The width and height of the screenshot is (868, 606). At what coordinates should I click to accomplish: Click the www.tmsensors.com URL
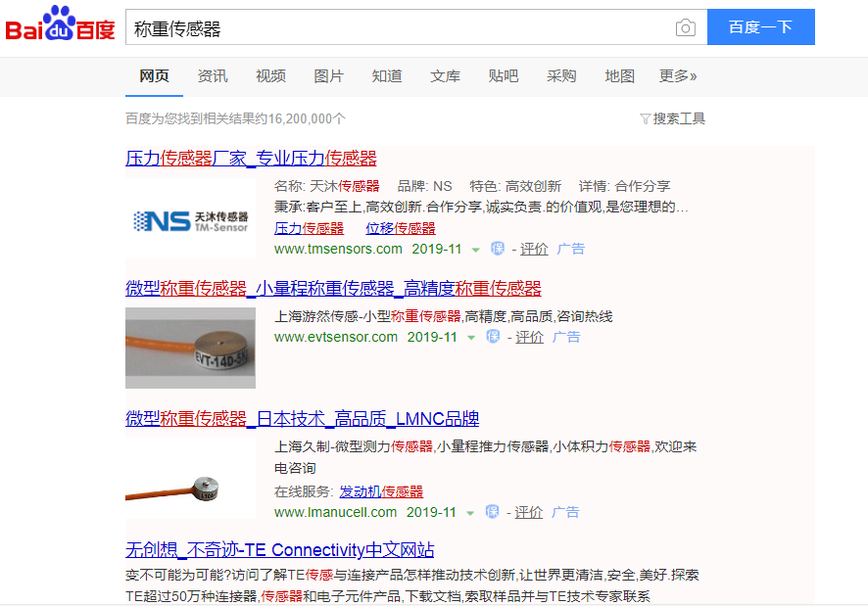(338, 249)
